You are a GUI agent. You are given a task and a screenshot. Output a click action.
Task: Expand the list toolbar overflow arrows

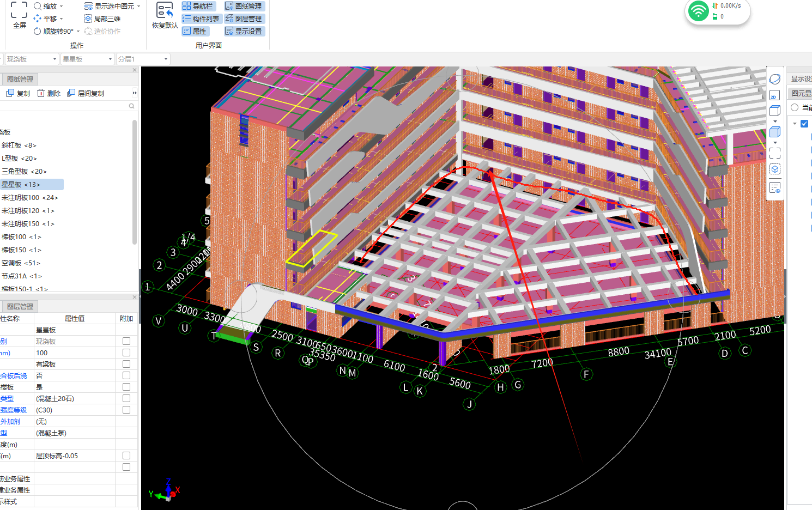point(135,93)
